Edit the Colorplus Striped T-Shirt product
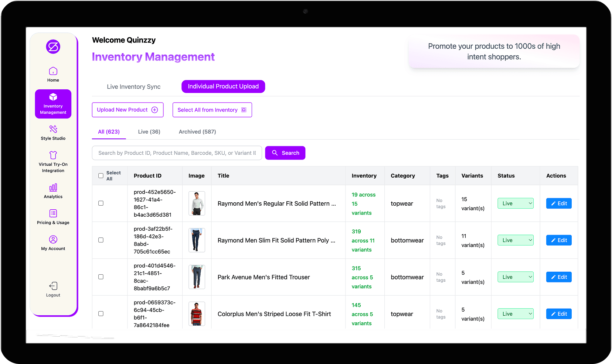The image size is (612, 364). coord(558,313)
